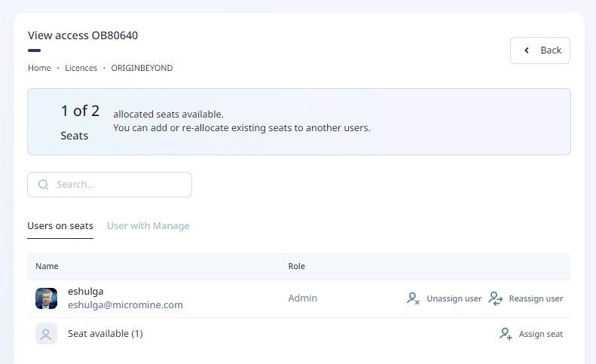Select the Users on seats tab
Screen dimensions: 596x364
60,226
